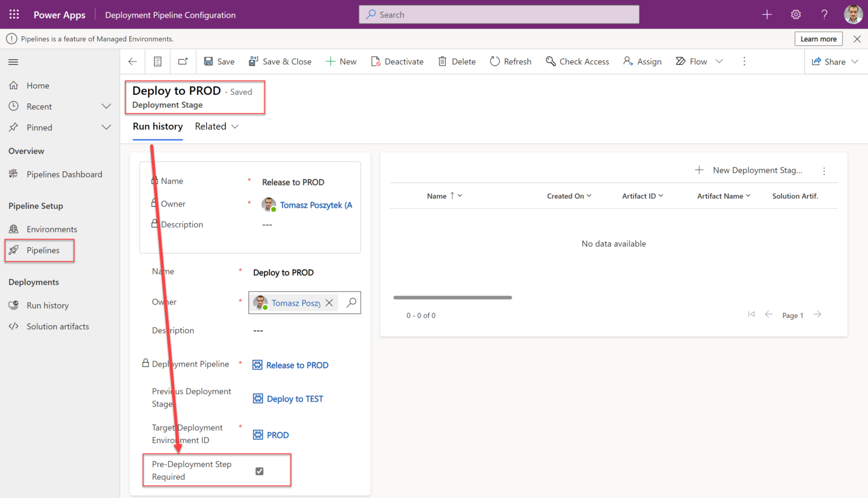Screen dimensions: 868x498
Task: Expand the Share dropdown chevron
Action: click(854, 62)
